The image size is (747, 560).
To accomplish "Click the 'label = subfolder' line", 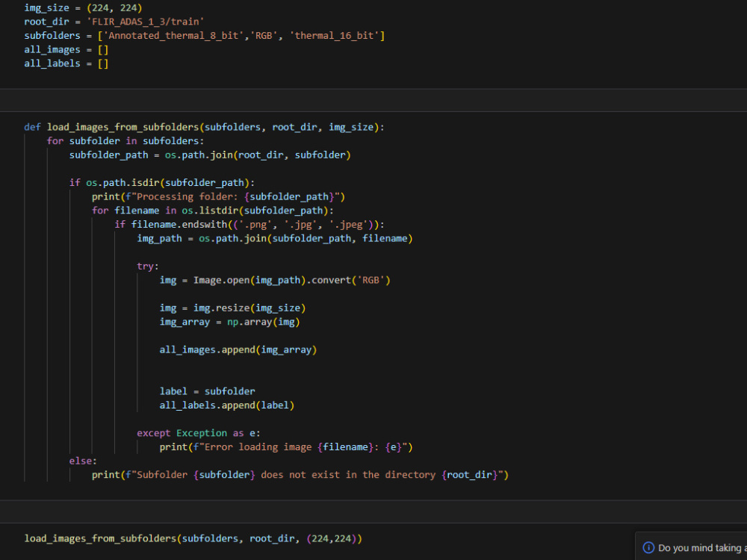I will point(207,391).
